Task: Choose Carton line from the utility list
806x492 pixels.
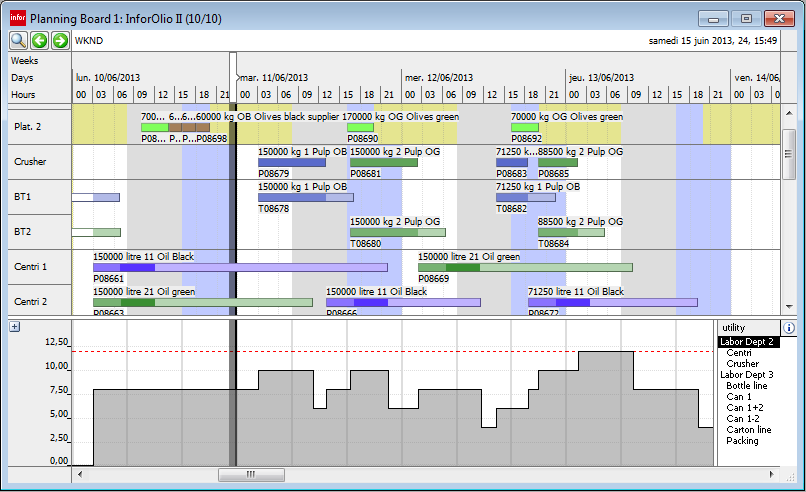Action: click(x=749, y=430)
